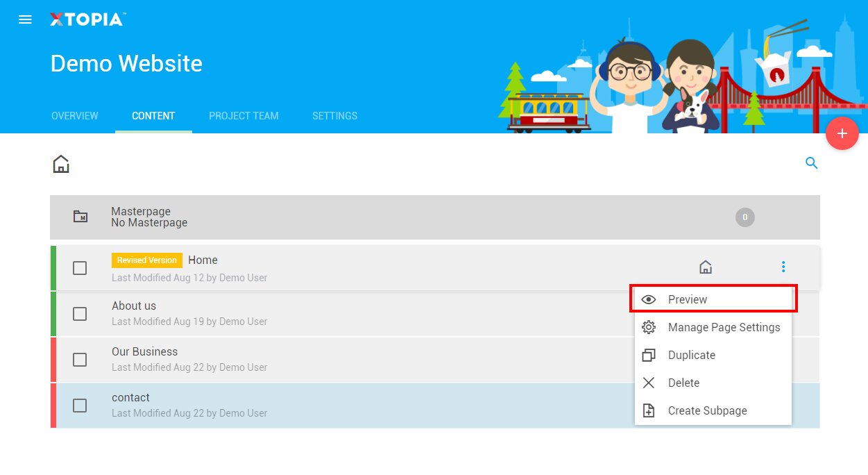
Task: Click the home breadcrumb icon
Action: [61, 165]
